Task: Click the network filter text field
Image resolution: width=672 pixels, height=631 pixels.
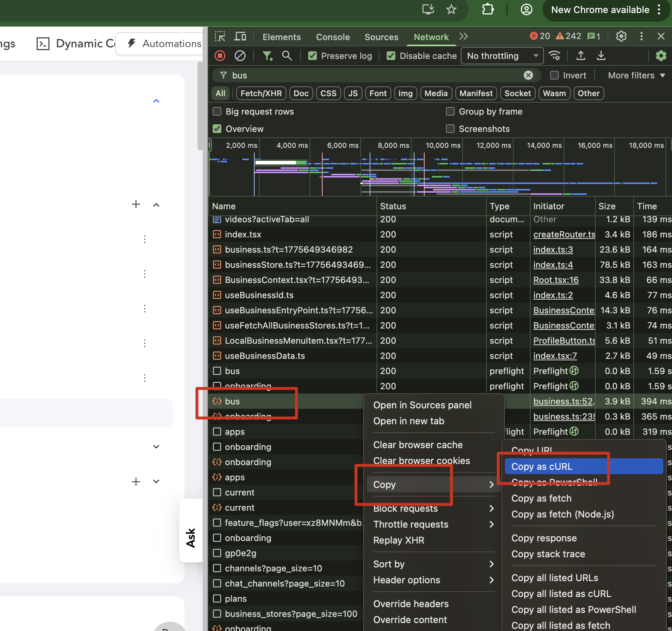Action: (x=376, y=75)
